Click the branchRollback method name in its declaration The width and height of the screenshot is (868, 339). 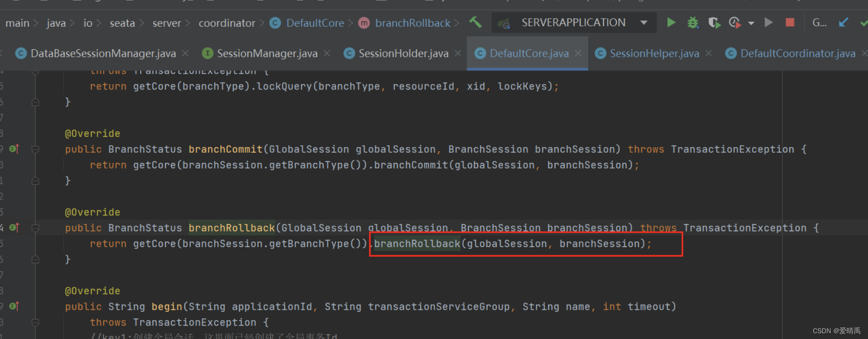coord(232,228)
